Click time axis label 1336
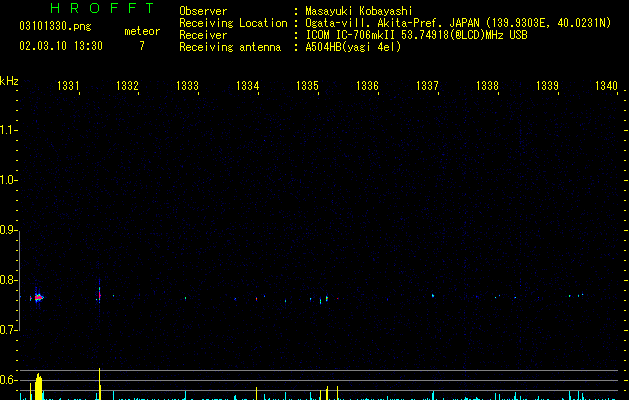 (x=367, y=86)
